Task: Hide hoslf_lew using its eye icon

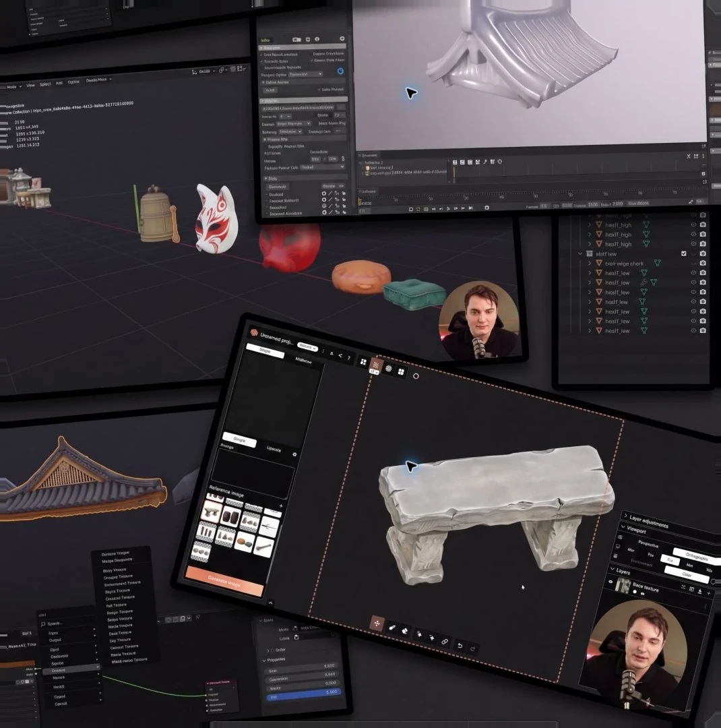Action: click(x=693, y=302)
